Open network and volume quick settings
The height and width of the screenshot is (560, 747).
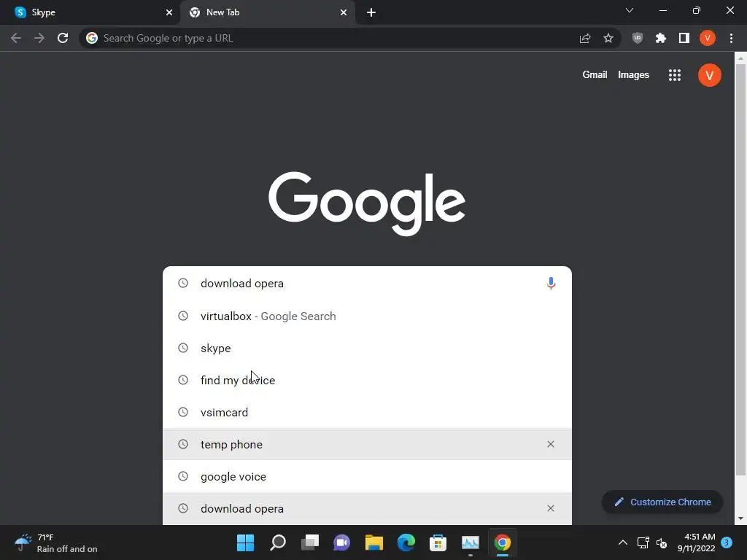[x=652, y=542]
